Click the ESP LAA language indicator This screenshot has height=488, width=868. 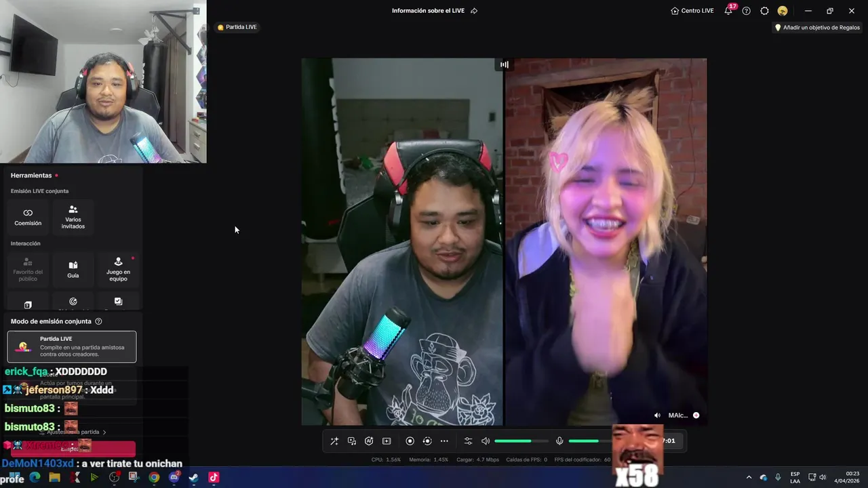tap(795, 477)
